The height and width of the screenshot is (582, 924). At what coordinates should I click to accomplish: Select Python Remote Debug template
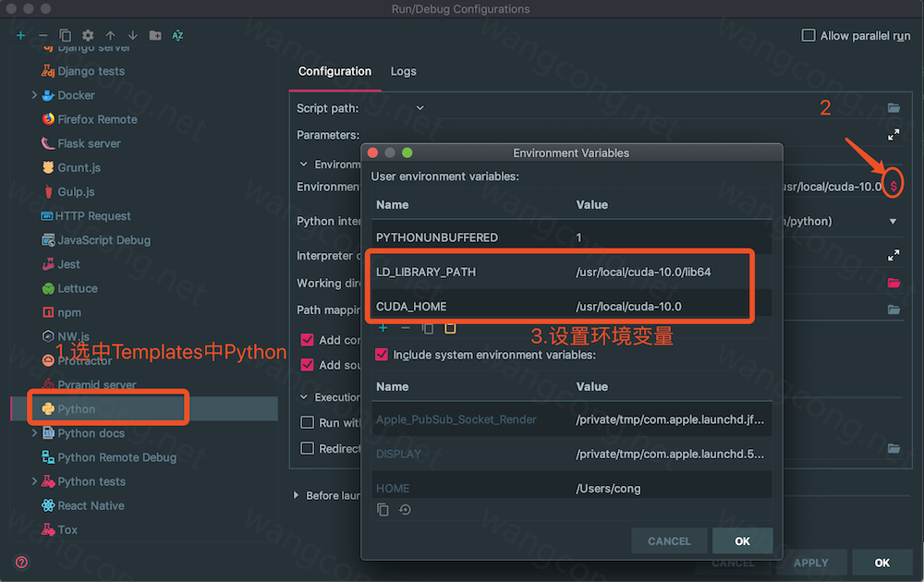click(109, 457)
